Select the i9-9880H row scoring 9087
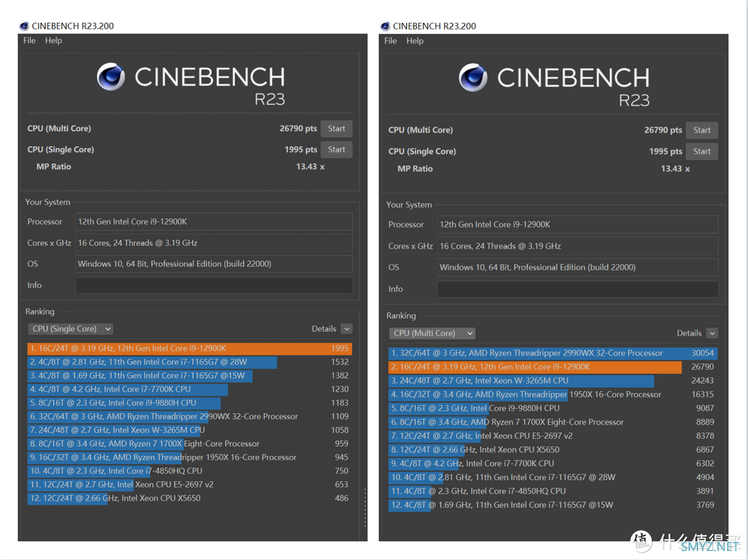The height and width of the screenshot is (560, 748). [553, 408]
